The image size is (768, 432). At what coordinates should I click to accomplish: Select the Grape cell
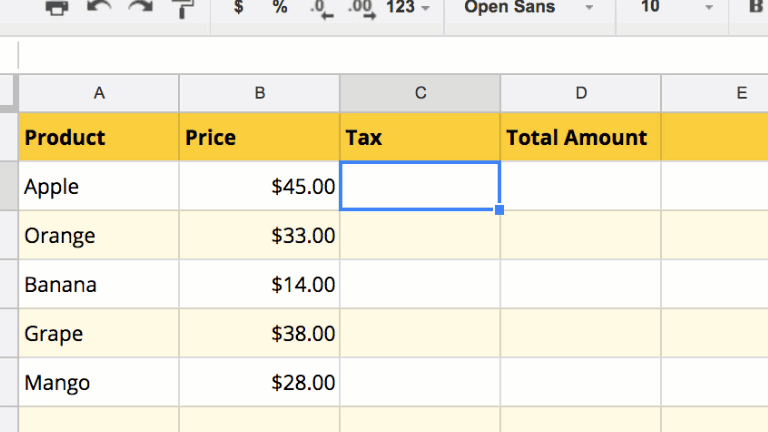tap(99, 333)
